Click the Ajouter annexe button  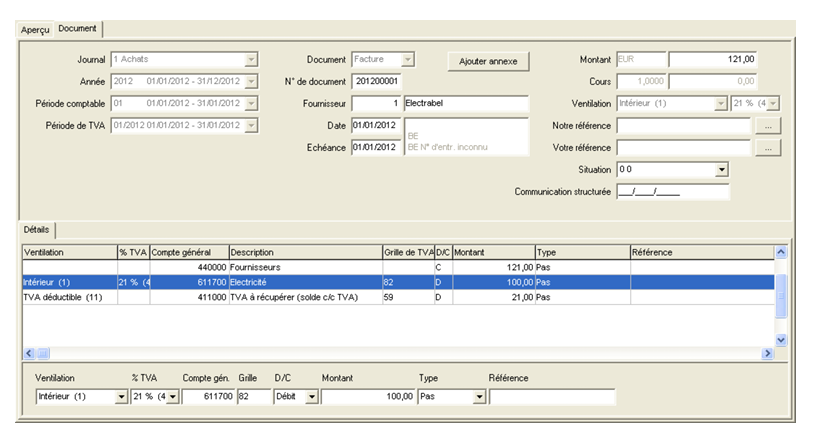pyautogui.click(x=488, y=61)
